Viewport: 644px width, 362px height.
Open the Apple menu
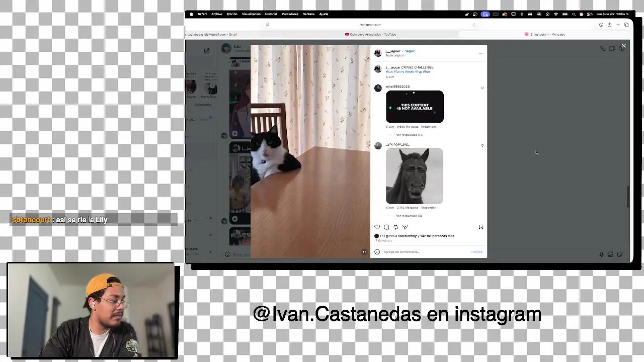191,14
